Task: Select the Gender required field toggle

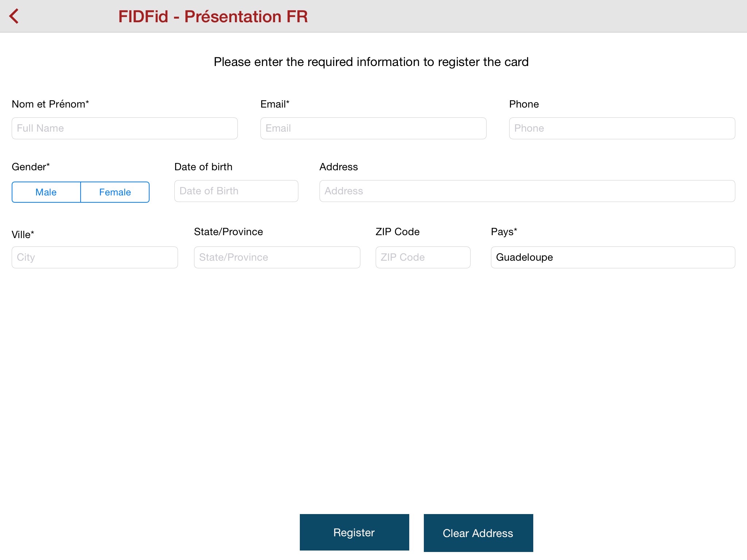Action: (x=81, y=192)
